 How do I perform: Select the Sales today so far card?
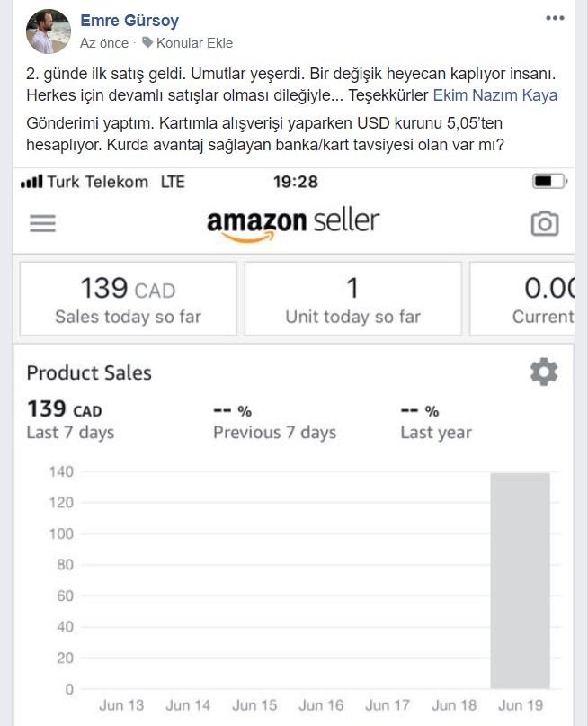[129, 299]
